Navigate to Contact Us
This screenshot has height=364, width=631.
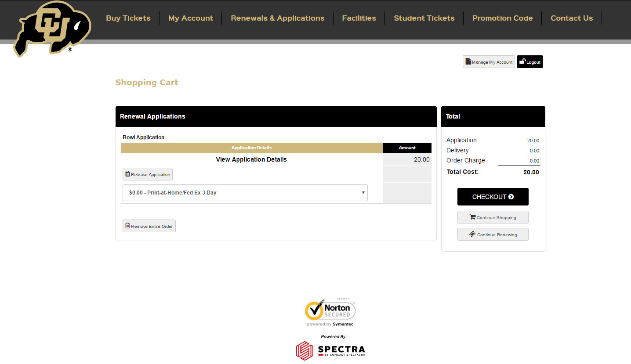[572, 18]
